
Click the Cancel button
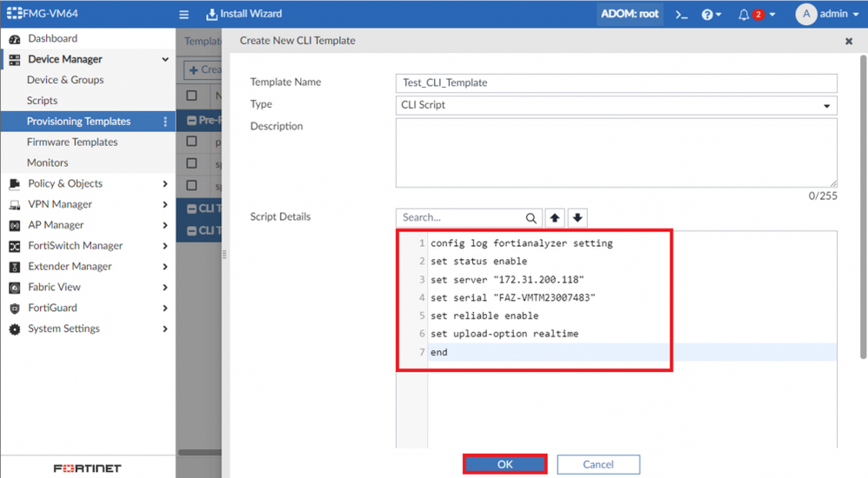pyautogui.click(x=598, y=464)
